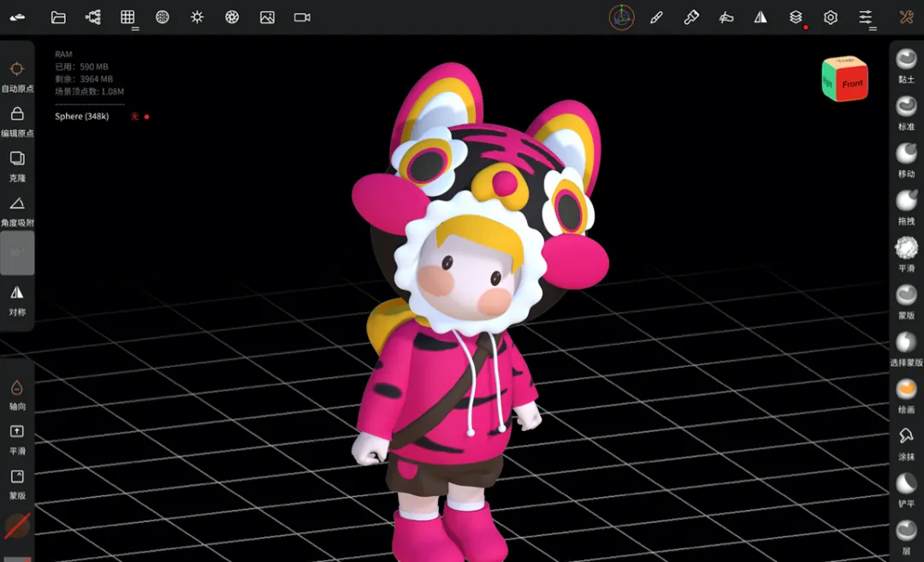924x562 pixels.
Task: Click the RAM heading text
Action: [63, 54]
